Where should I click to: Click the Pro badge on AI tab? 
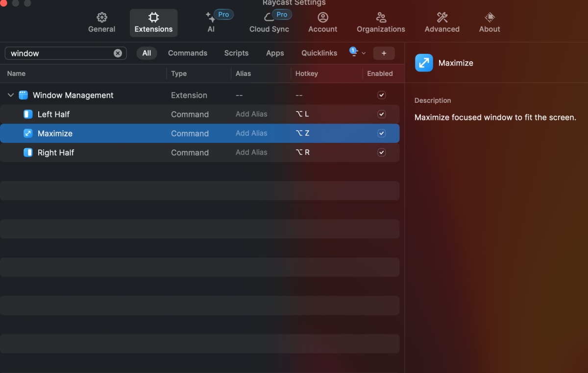[223, 15]
